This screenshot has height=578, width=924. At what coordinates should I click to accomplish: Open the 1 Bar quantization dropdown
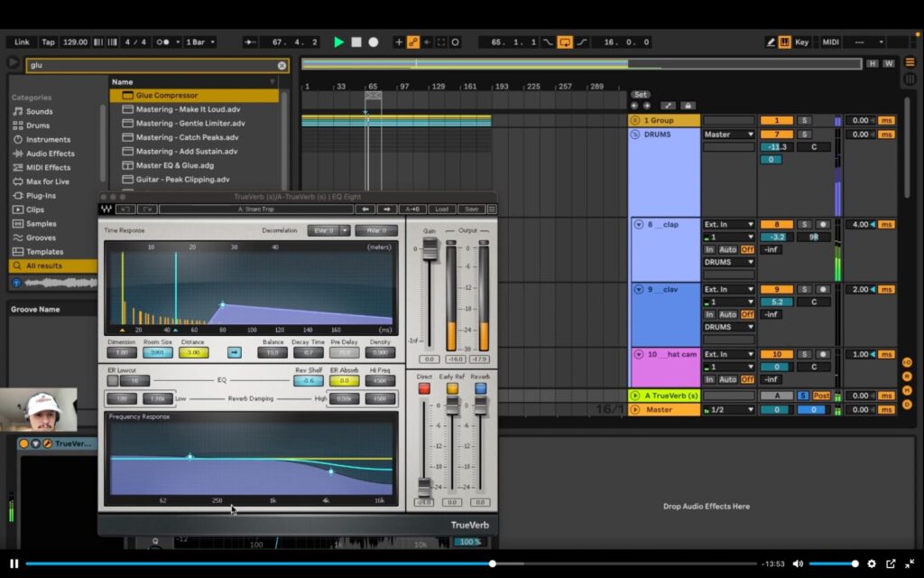tap(200, 42)
